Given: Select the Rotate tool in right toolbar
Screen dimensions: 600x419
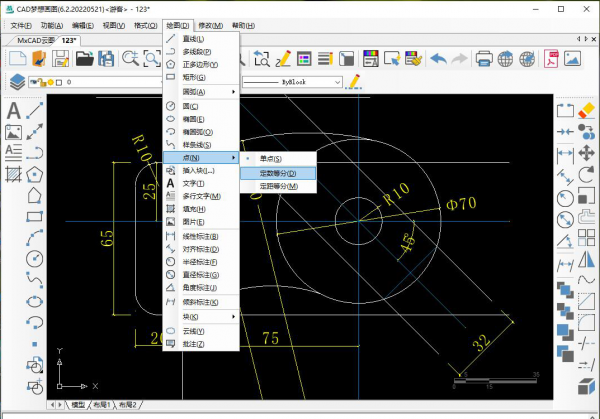Looking at the screenshot, I should pyautogui.click(x=586, y=174).
